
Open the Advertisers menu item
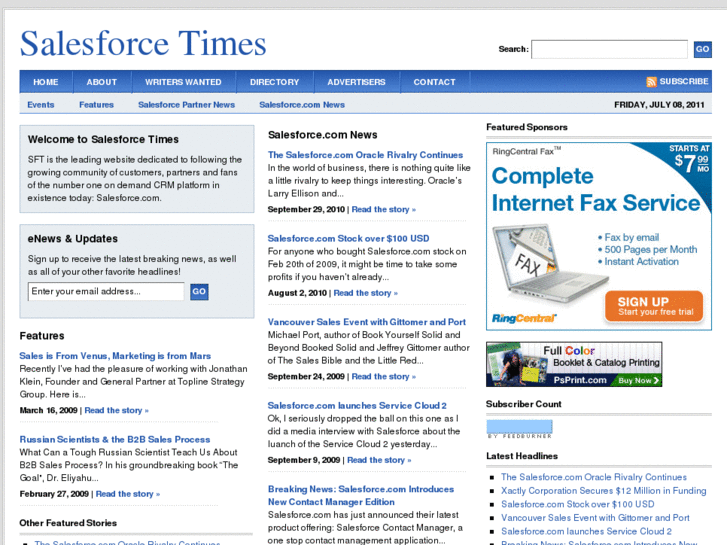[x=356, y=82]
